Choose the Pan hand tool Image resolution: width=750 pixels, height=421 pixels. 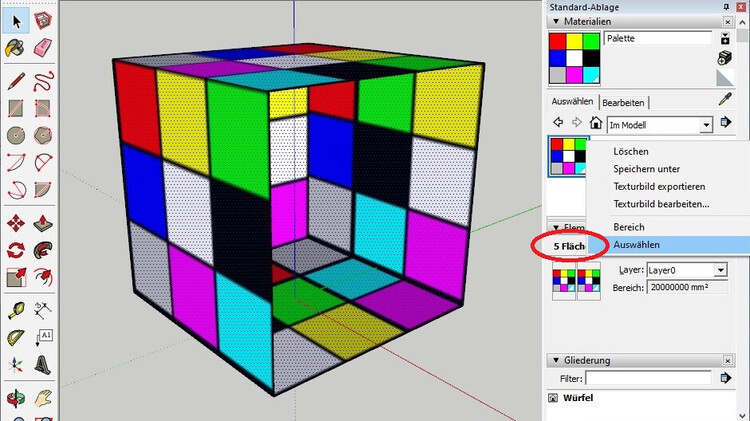click(x=43, y=398)
